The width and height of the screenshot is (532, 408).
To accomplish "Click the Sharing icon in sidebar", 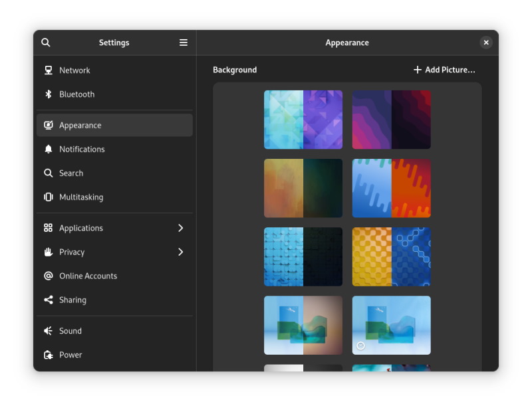I will pyautogui.click(x=49, y=300).
